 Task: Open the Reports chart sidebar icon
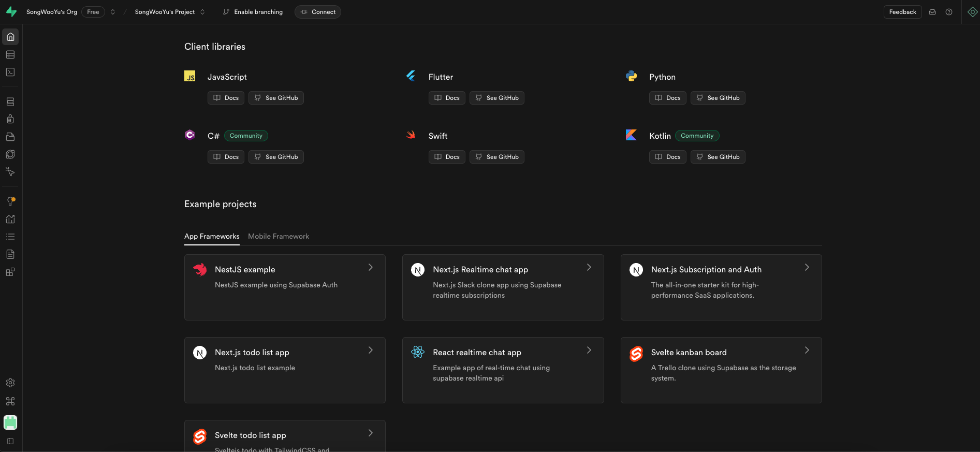point(10,219)
